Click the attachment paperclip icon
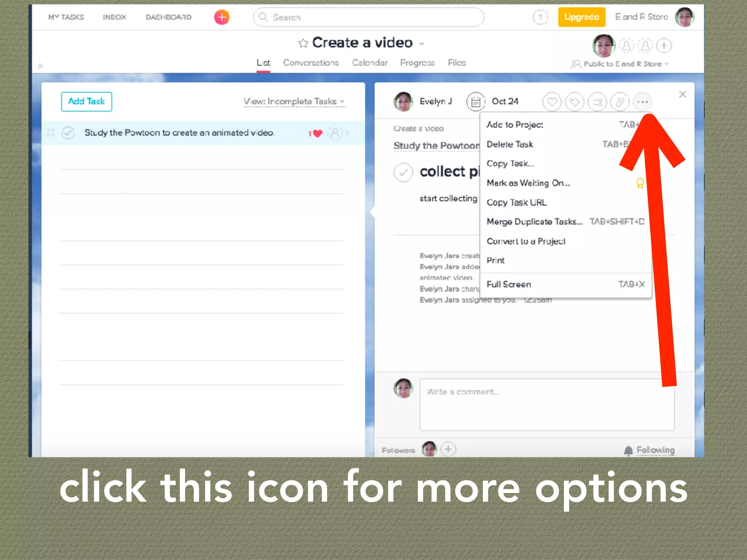Viewport: 747px width, 560px height. click(620, 102)
